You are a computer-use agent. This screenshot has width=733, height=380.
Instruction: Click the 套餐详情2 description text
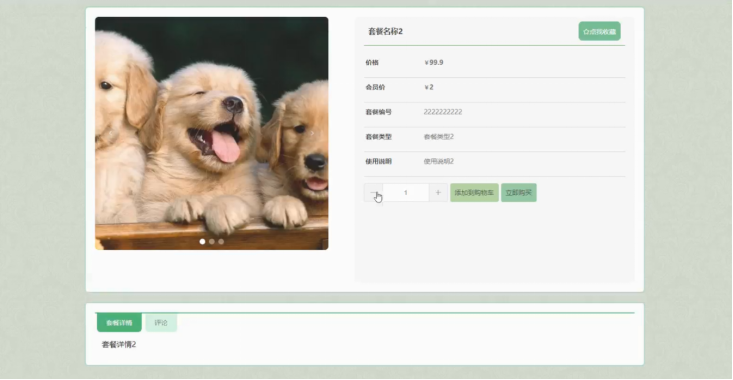pos(119,344)
